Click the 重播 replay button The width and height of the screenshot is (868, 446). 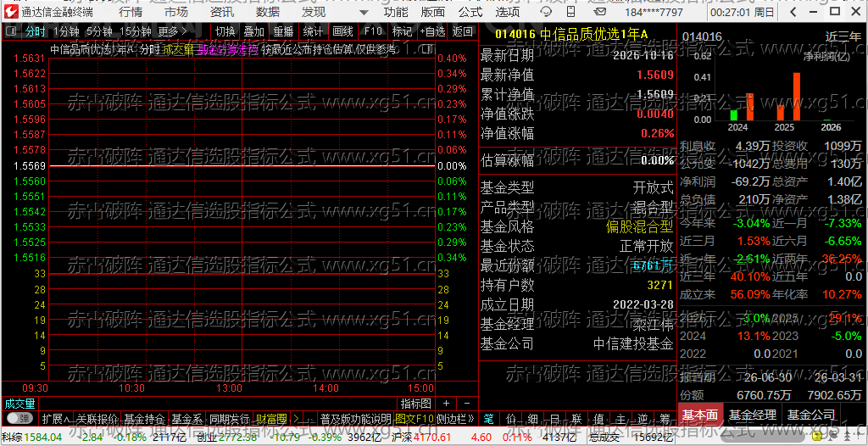tap(283, 31)
